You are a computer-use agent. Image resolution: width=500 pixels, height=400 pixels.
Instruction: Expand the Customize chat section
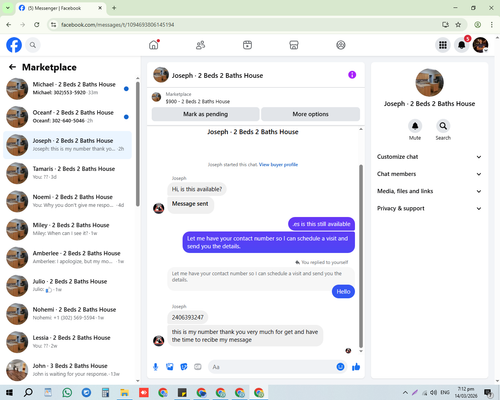[429, 157]
